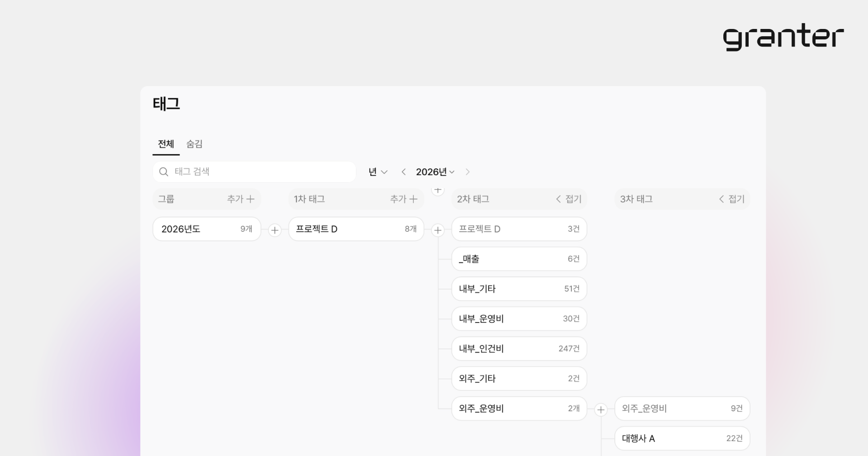
Task: Click the 2차 태그 column header label
Action: (473, 199)
